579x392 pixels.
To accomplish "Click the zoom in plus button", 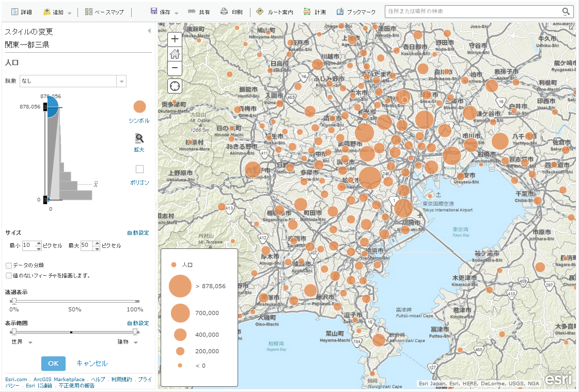I will click(x=175, y=39).
